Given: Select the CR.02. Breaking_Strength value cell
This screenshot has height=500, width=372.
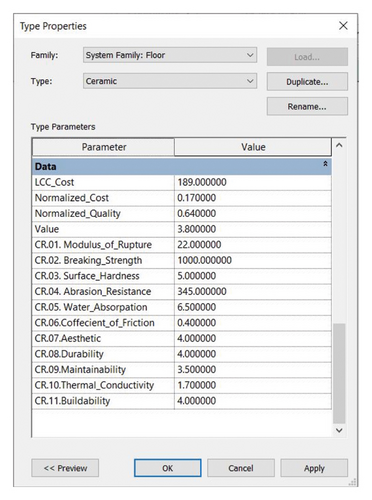Looking at the screenshot, I should pos(253,260).
